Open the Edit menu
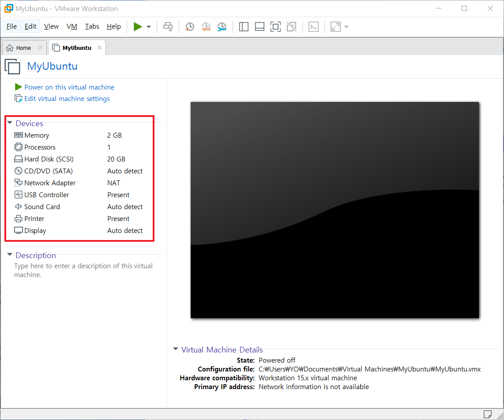 [30, 26]
